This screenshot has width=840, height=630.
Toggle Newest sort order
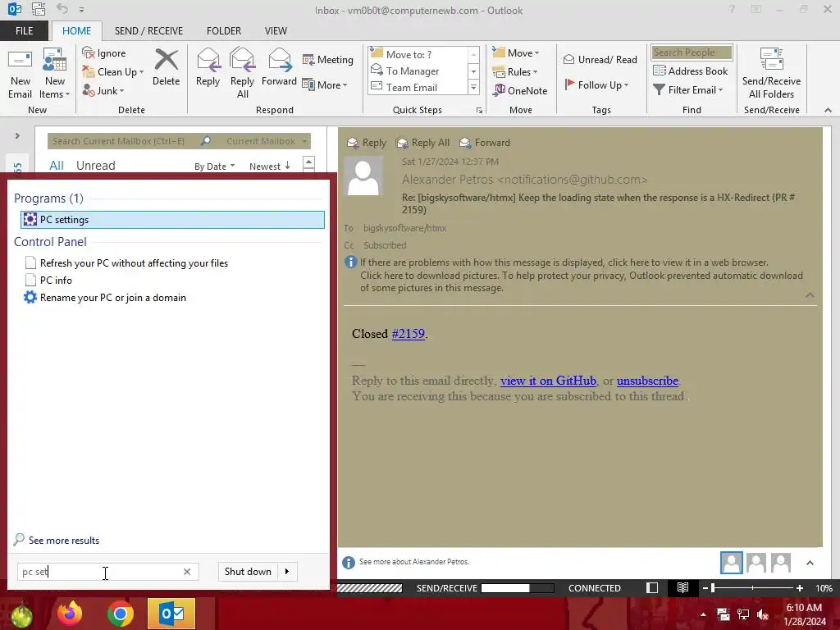point(269,166)
